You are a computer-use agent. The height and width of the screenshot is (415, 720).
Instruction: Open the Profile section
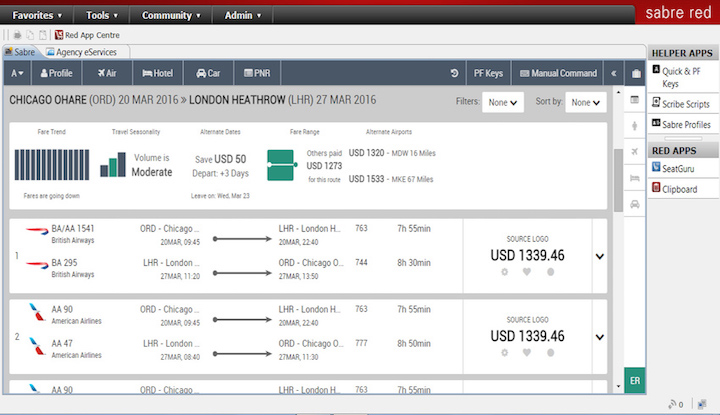click(x=56, y=73)
